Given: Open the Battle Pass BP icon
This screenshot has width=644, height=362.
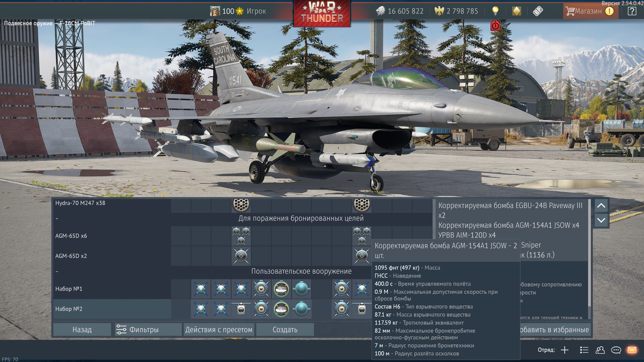Looking at the screenshot, I should pyautogui.click(x=538, y=11).
